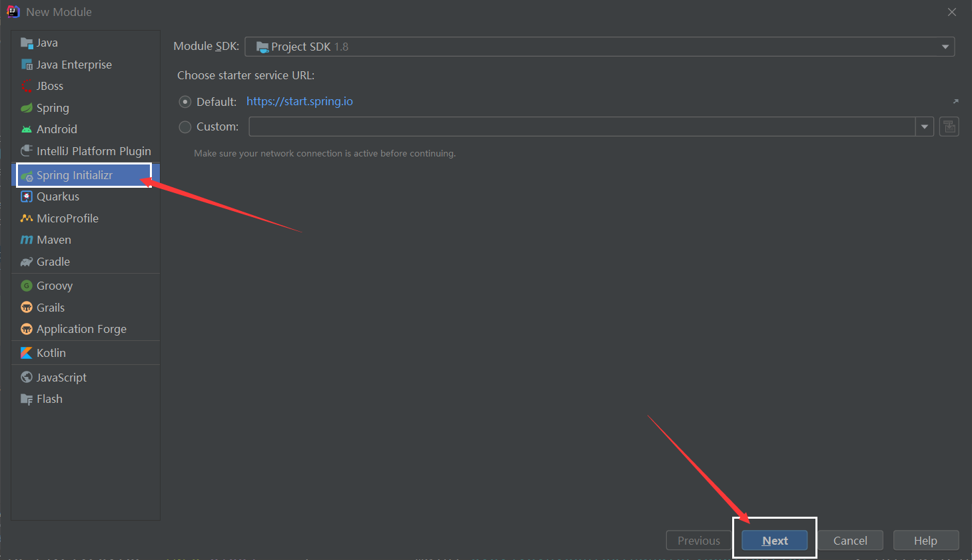Click the Project SDK folder icon
The height and width of the screenshot is (560, 972).
[262, 47]
